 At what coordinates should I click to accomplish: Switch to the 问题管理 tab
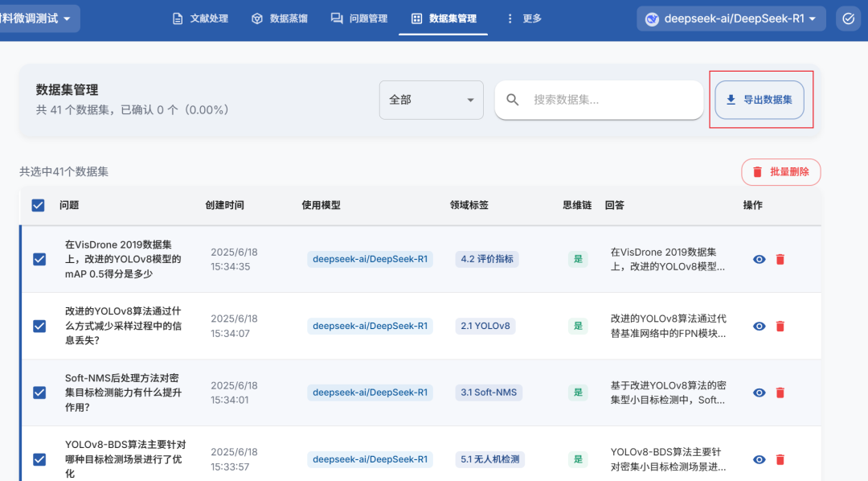[x=359, y=18]
